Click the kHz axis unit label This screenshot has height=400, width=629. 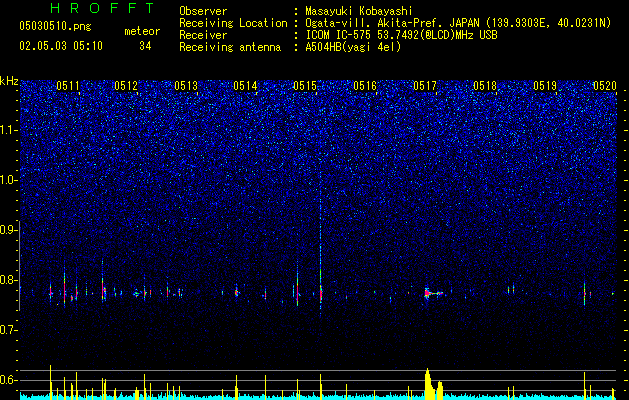[x=9, y=81]
